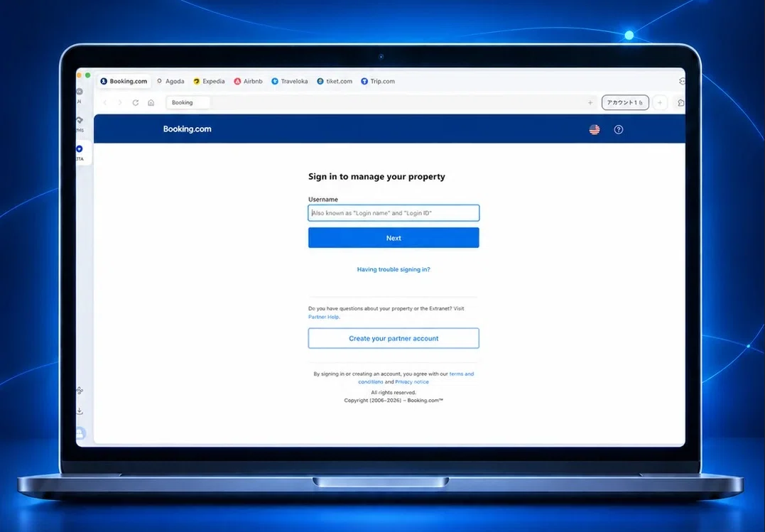Click the download icon in the left sidebar
The image size is (765, 532).
pyautogui.click(x=80, y=411)
